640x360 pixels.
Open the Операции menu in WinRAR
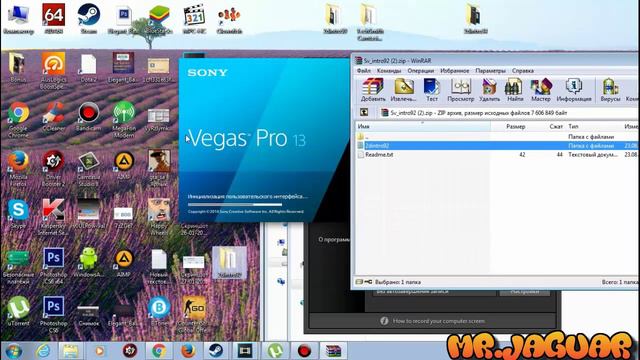(x=420, y=71)
